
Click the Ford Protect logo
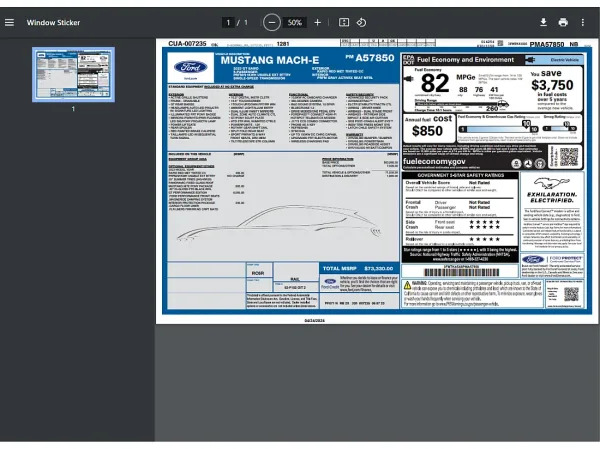point(552,259)
